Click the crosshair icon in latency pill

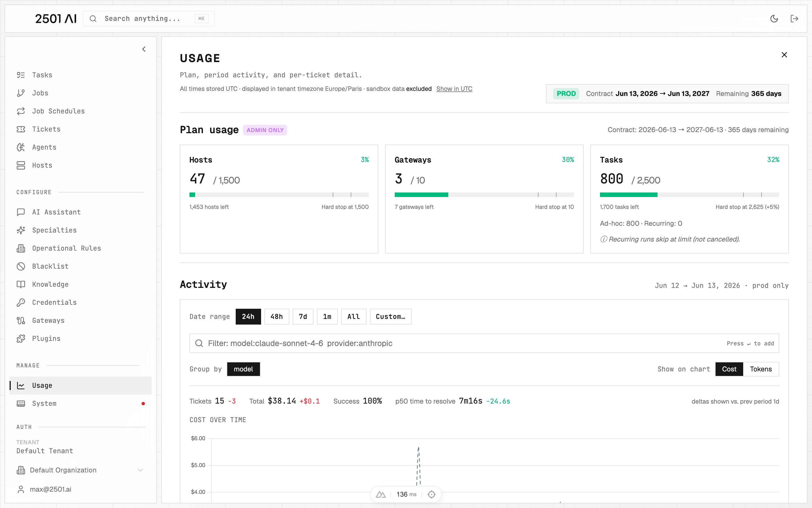pyautogui.click(x=431, y=494)
